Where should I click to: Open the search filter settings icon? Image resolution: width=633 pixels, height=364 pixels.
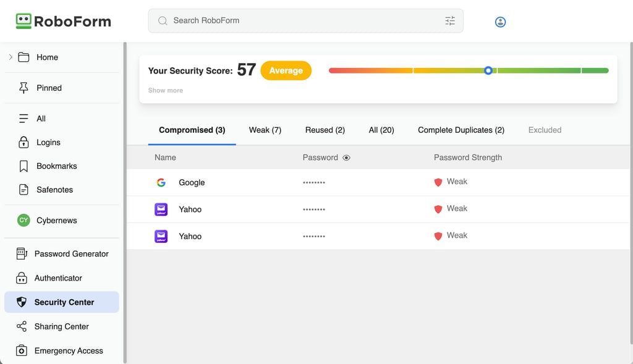tap(450, 20)
